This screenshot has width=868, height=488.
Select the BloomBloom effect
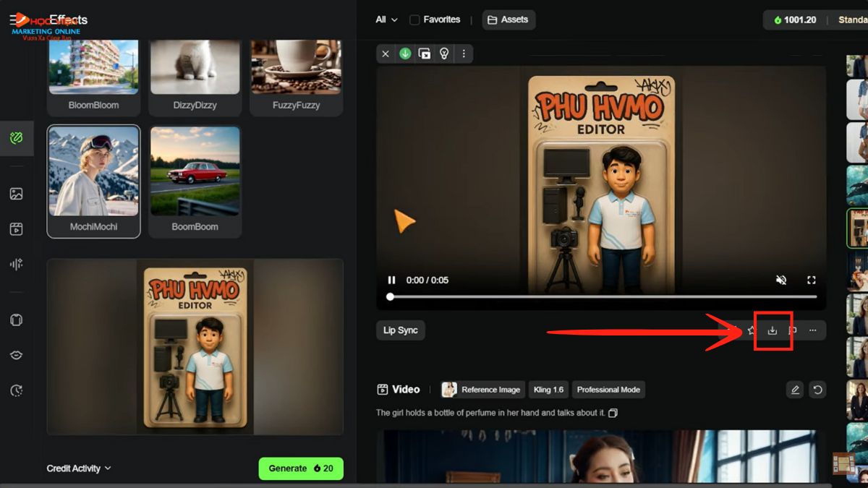pos(94,77)
